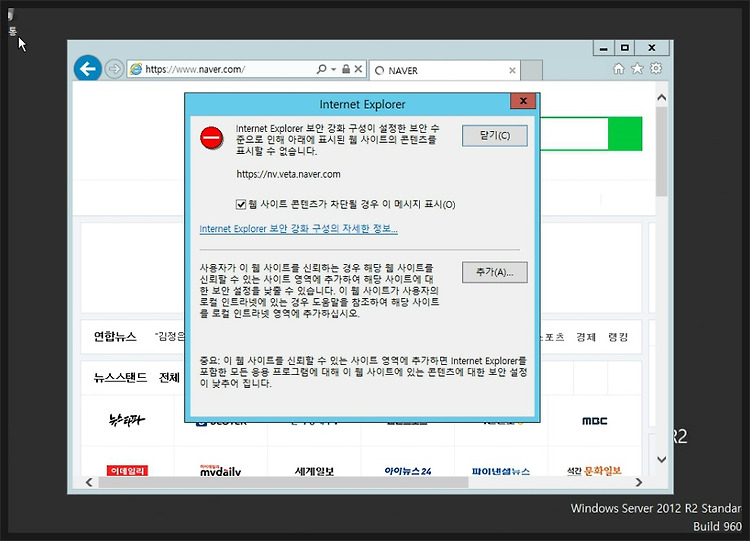
Task: Click the vertical scrollbar thumb
Action: [x=662, y=151]
